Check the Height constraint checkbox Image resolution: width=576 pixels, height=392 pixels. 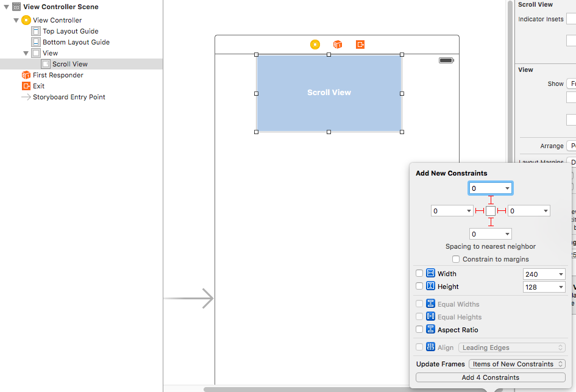(x=419, y=286)
